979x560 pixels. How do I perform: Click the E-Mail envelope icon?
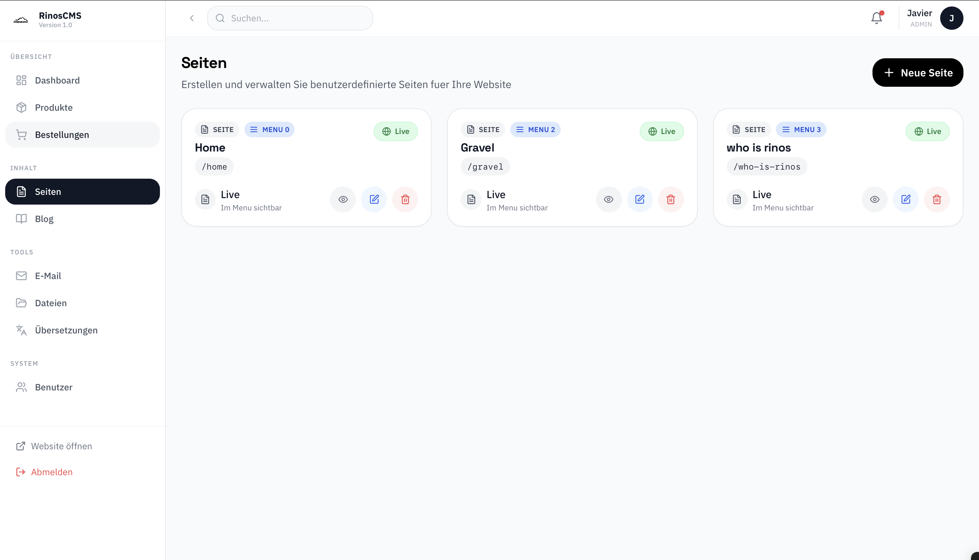click(21, 276)
